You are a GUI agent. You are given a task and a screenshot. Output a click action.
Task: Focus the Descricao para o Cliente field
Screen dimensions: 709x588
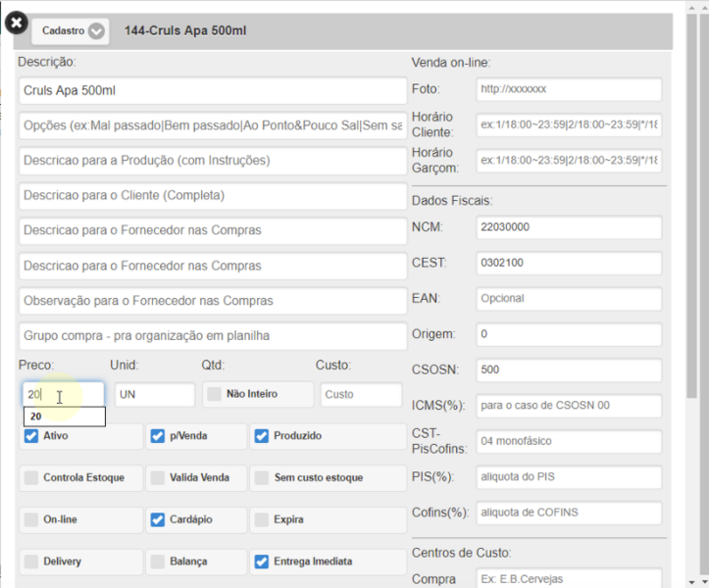point(213,196)
